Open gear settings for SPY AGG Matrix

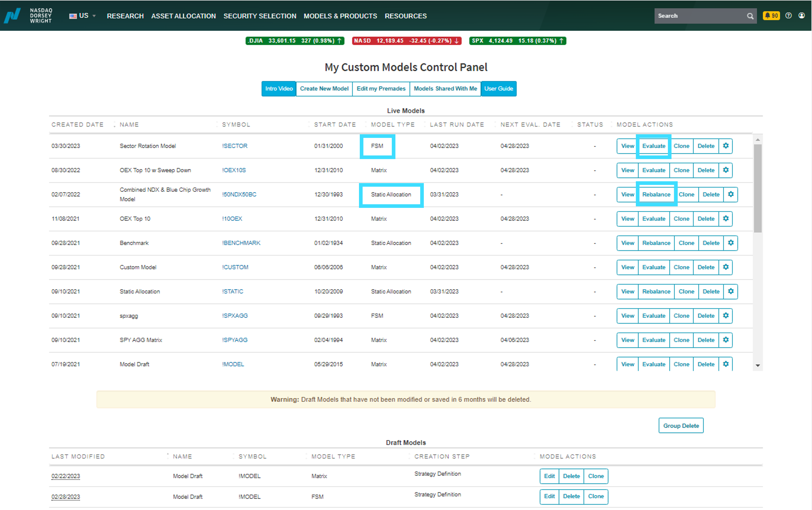point(725,340)
